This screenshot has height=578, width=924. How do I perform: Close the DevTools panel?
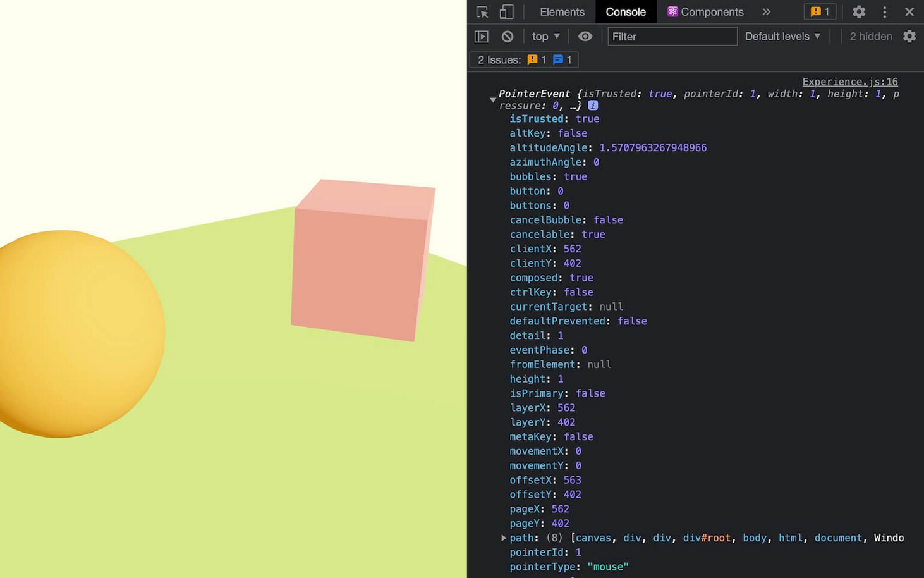tap(909, 12)
